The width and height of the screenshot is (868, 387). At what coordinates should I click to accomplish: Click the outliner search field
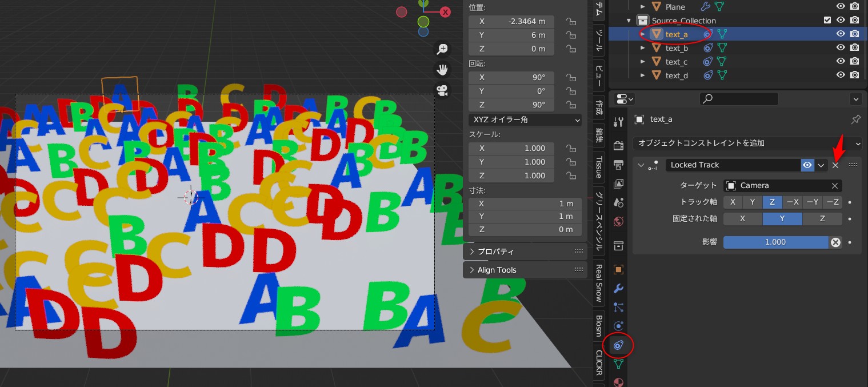(739, 99)
